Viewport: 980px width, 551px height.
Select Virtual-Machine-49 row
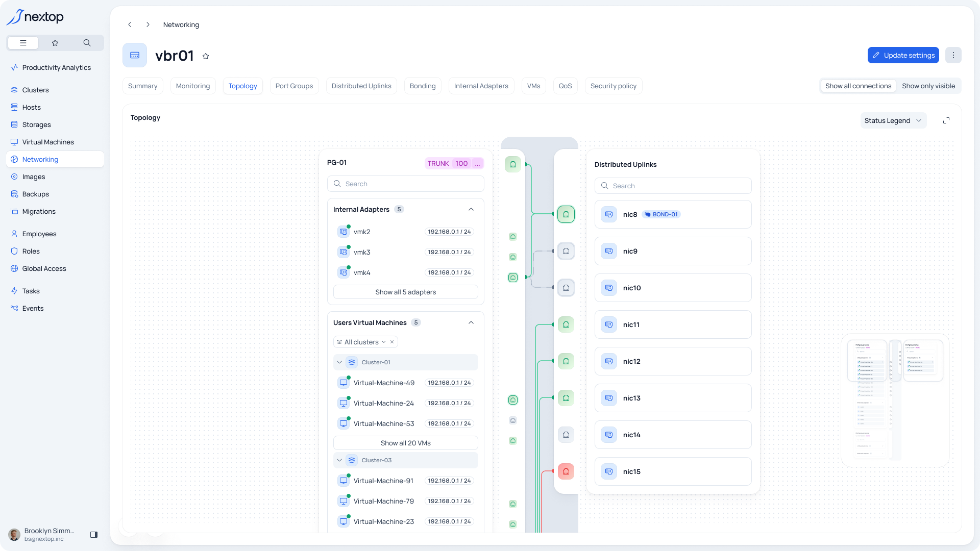pos(406,383)
